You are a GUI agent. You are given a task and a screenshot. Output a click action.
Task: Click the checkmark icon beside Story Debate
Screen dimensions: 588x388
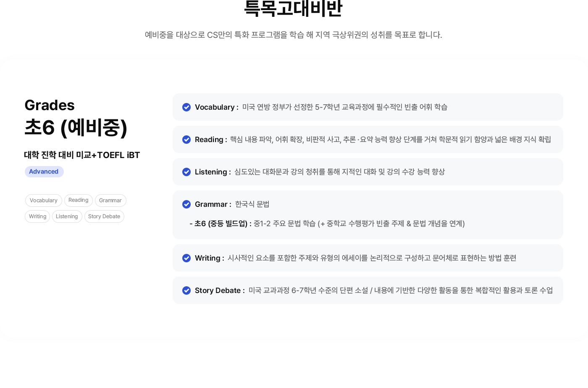tap(186, 290)
